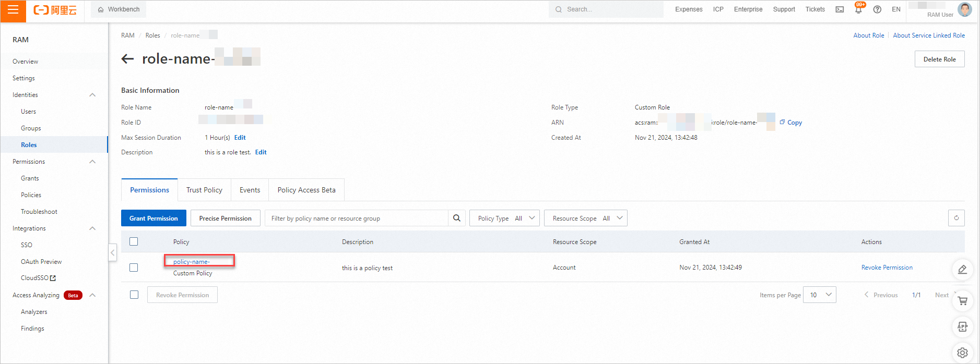Open CloudSSO external link
The width and height of the screenshot is (980, 364).
point(38,278)
